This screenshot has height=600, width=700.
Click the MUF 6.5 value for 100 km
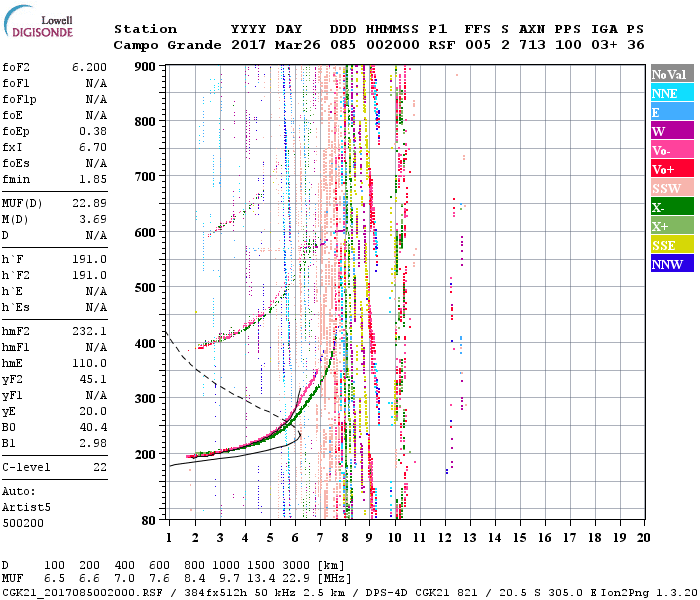(x=54, y=579)
